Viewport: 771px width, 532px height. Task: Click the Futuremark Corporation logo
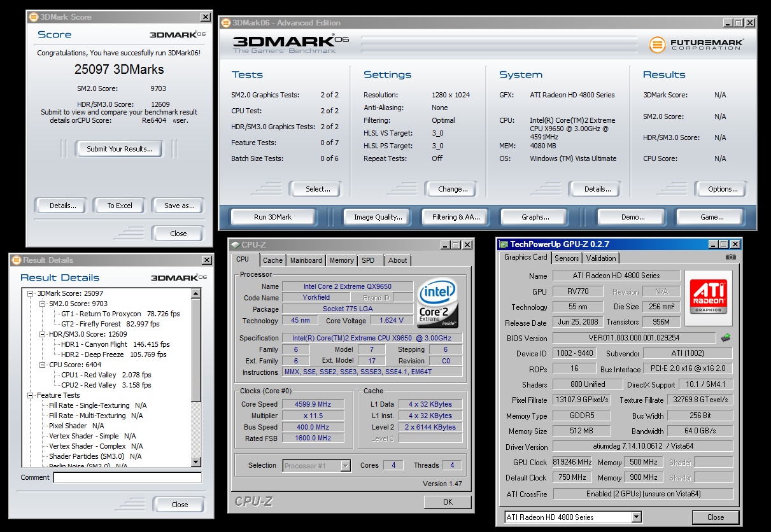[697, 45]
